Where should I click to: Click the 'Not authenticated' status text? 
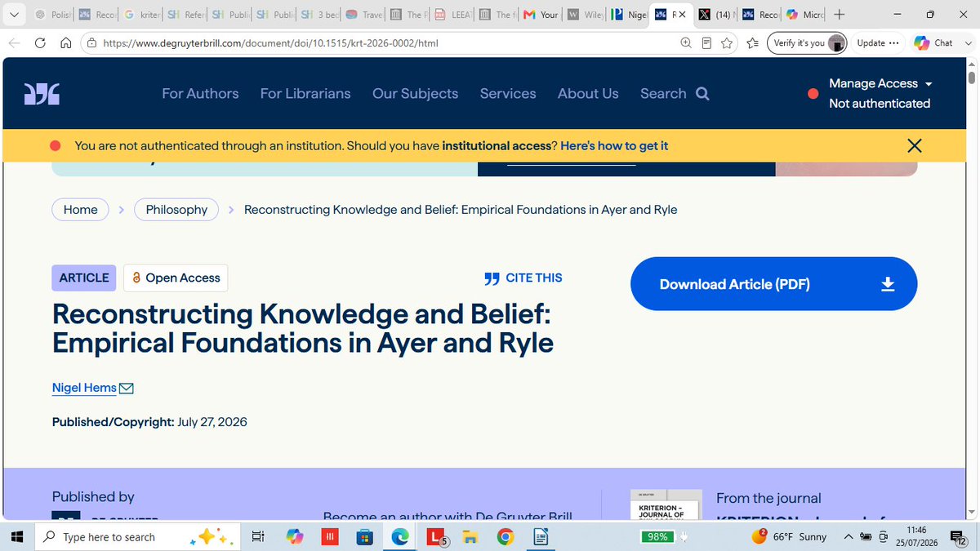tap(880, 104)
